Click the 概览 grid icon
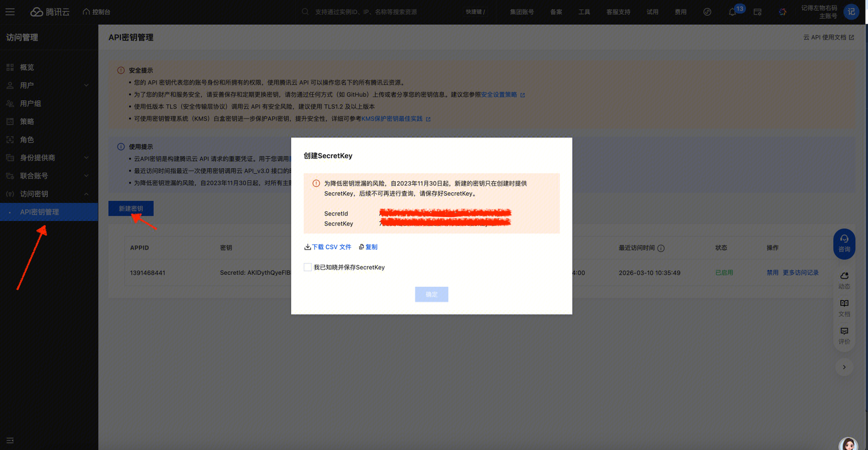Viewport: 868px width, 450px height. (10, 68)
